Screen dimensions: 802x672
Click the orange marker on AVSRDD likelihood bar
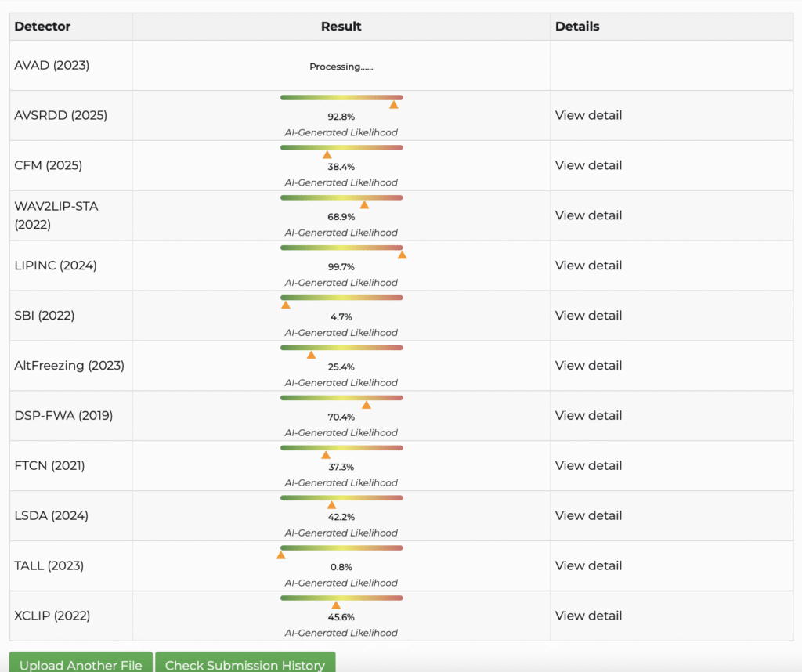394,105
